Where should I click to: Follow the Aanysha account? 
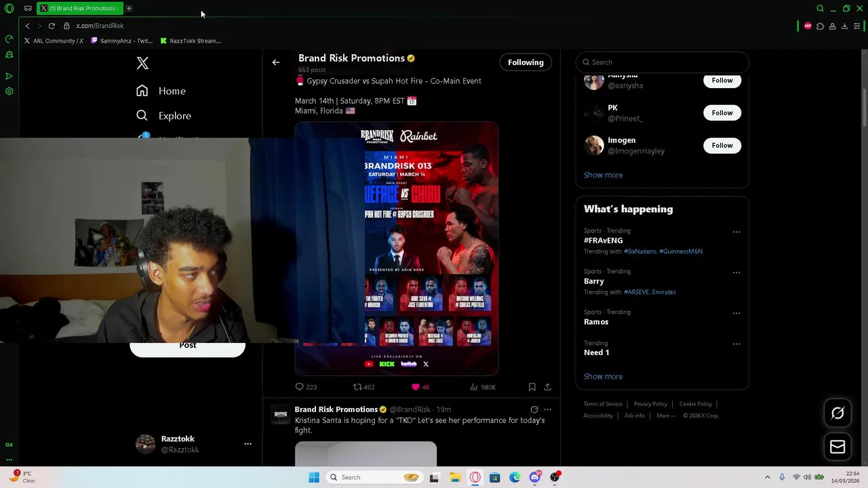[x=722, y=80]
